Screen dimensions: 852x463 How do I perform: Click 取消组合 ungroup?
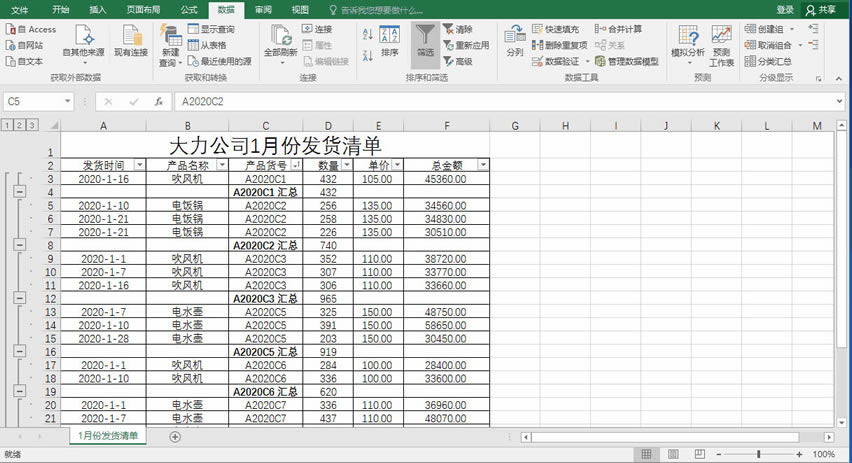tap(768, 45)
